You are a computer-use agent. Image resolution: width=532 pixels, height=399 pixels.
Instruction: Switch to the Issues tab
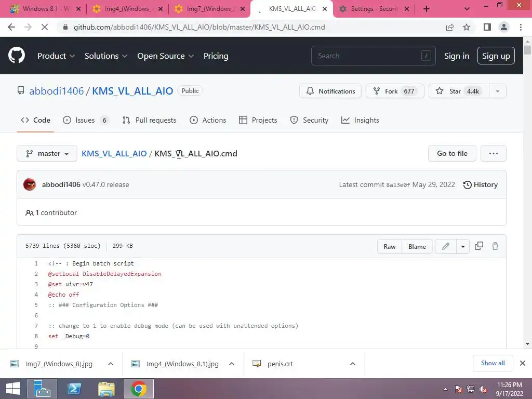click(x=86, y=120)
